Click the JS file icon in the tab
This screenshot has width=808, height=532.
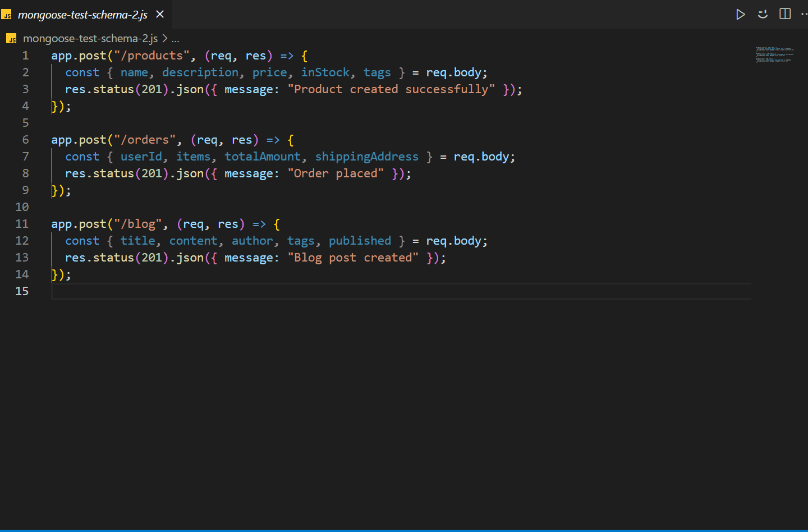[7, 15]
